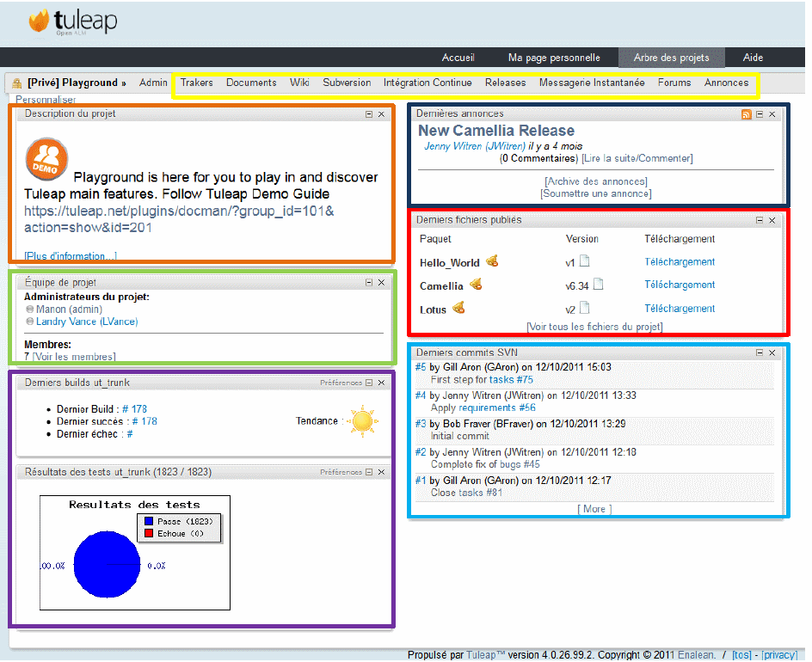Close the Dernières annonces widget
The width and height of the screenshot is (812, 662).
click(772, 114)
